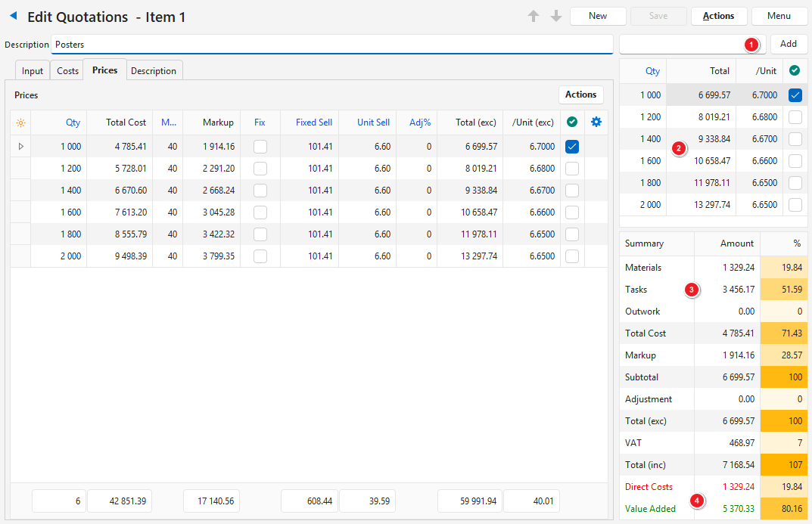Tick the Fix checkbox for quantity 1 000

tap(260, 147)
